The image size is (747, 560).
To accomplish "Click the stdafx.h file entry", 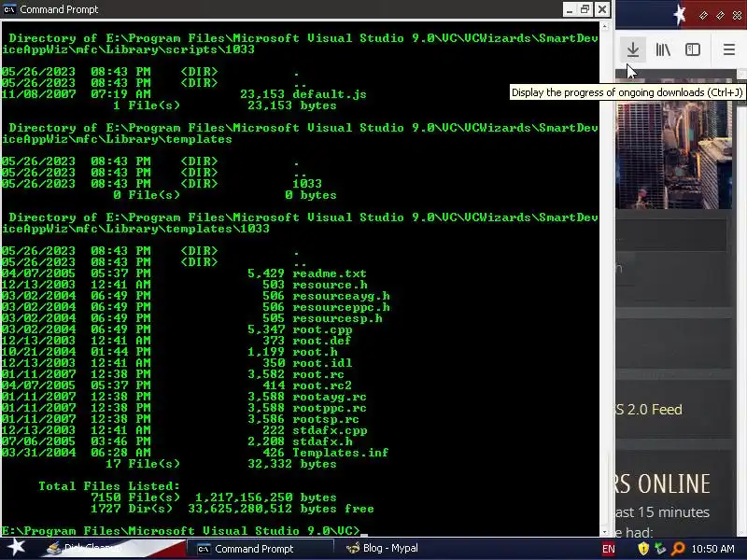I will coord(322,441).
